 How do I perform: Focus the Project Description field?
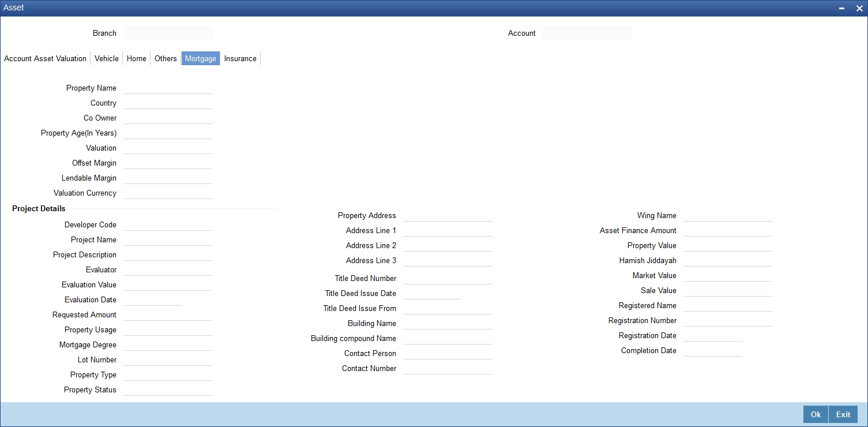tap(168, 254)
